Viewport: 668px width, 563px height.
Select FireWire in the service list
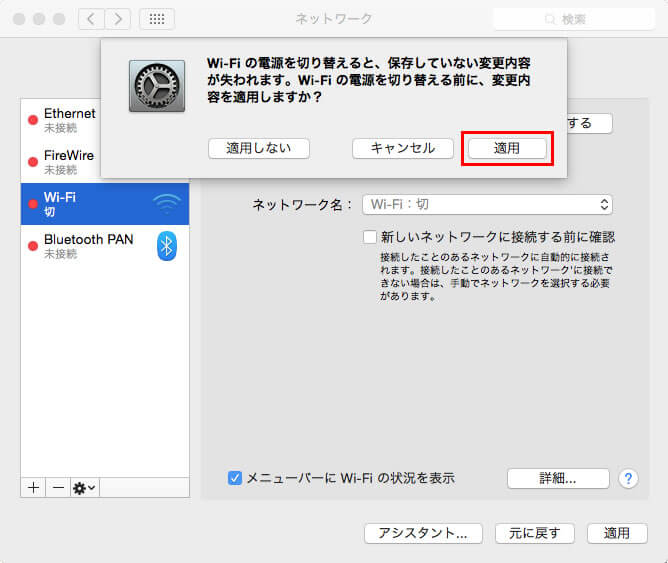(x=60, y=162)
